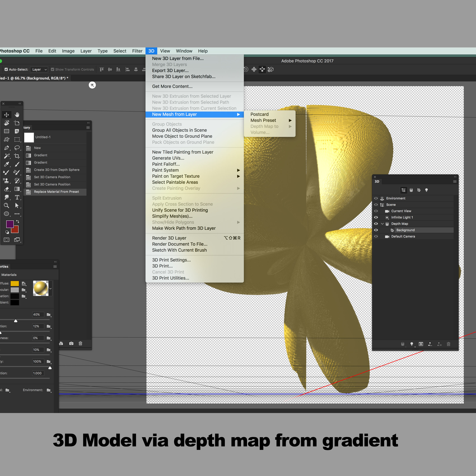Select the Lasso tool
Screen dimensions: 476x476
(x=17, y=148)
